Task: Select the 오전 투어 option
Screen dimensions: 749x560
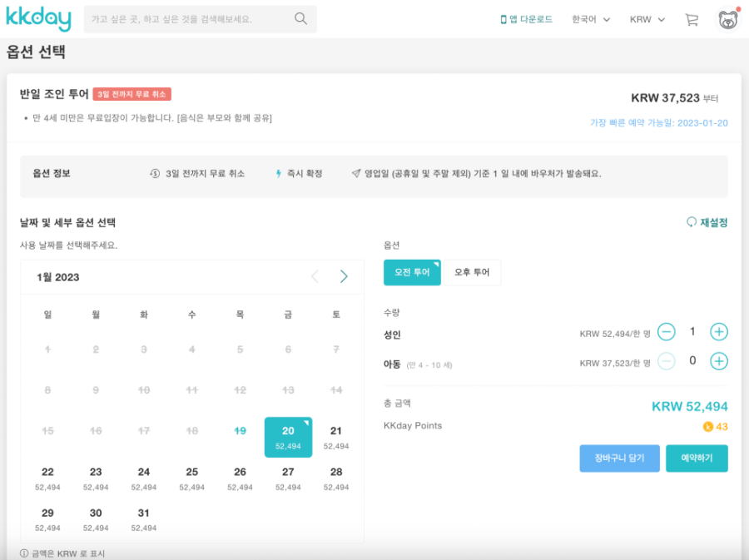Action: 412,272
